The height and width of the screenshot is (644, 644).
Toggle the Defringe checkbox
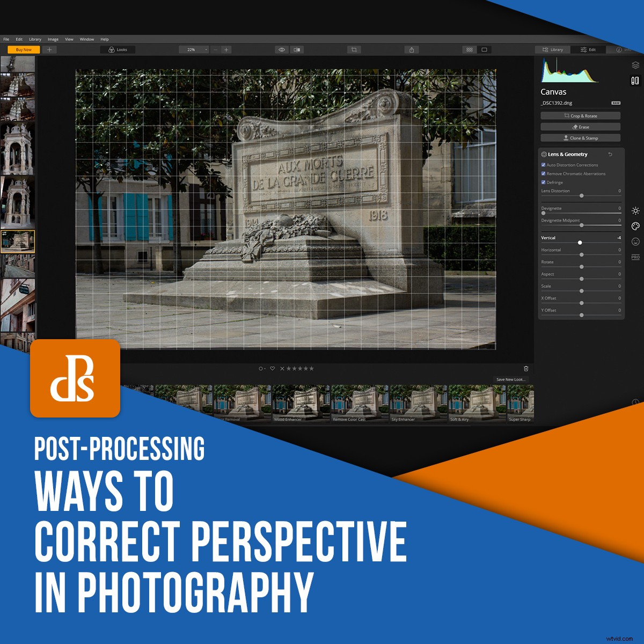tap(544, 182)
